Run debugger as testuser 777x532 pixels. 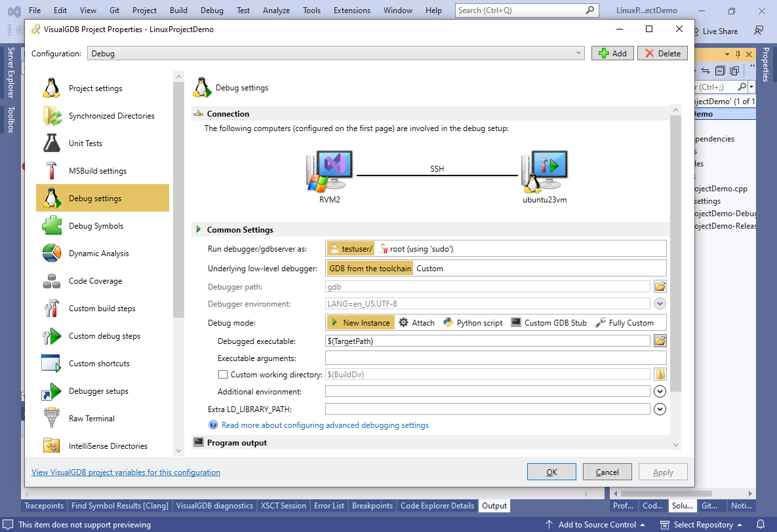tap(351, 249)
